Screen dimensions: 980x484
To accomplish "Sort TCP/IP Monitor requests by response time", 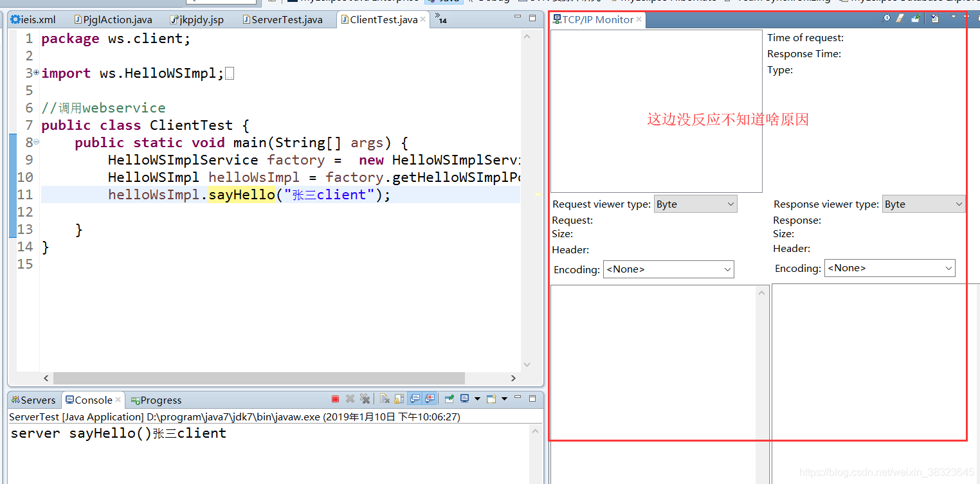I will click(x=886, y=18).
